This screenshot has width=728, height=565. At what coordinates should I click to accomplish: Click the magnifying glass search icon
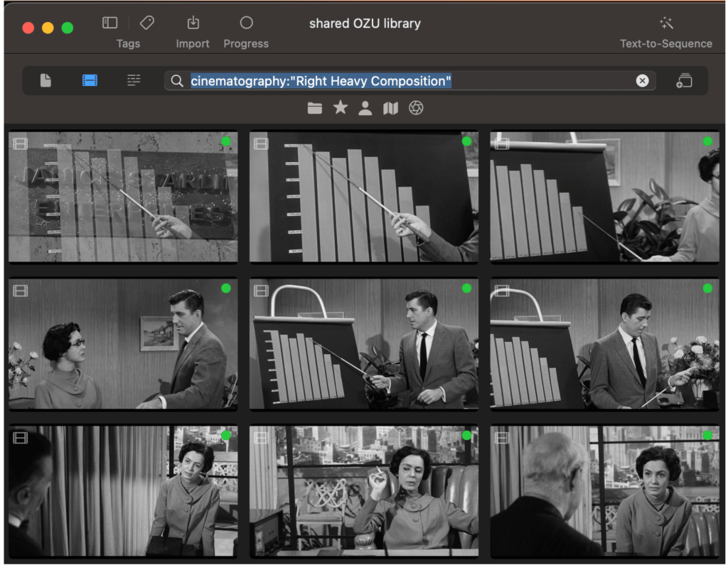pyautogui.click(x=177, y=81)
